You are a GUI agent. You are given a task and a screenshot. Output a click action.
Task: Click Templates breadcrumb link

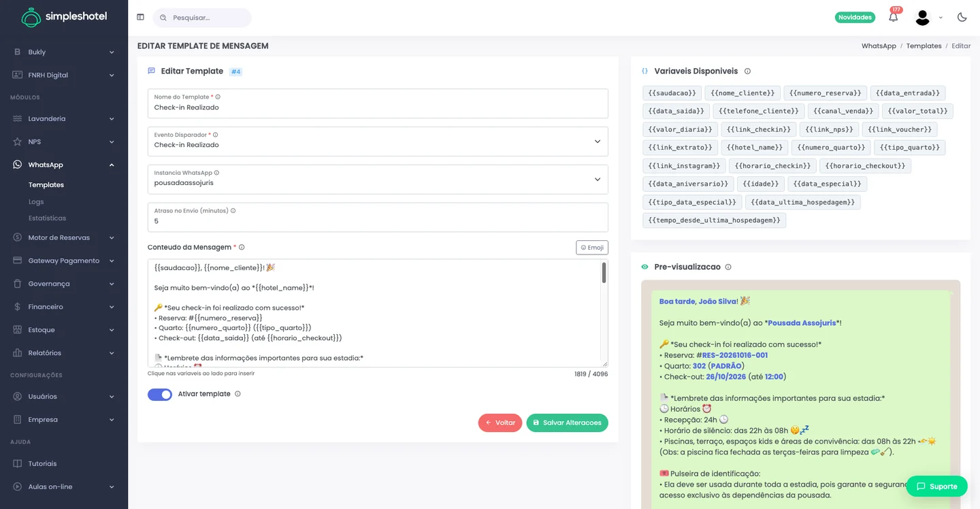tap(924, 46)
